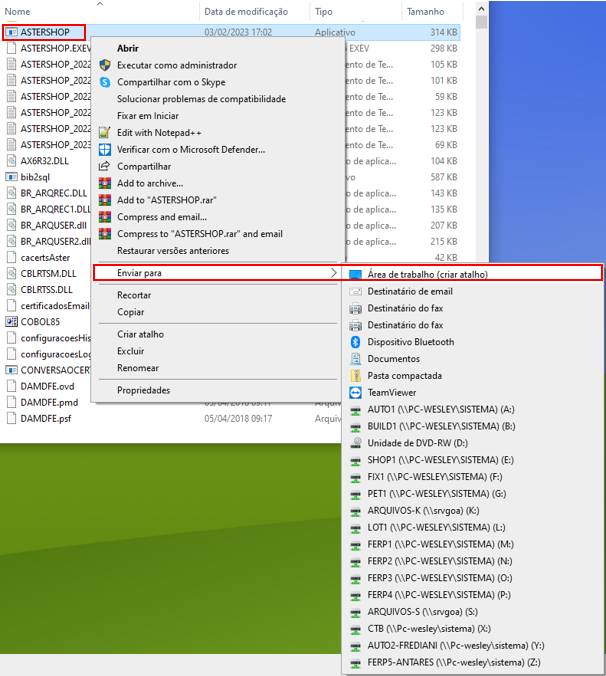This screenshot has height=676, width=606.
Task: Select Renomear in the menu
Action: click(138, 368)
